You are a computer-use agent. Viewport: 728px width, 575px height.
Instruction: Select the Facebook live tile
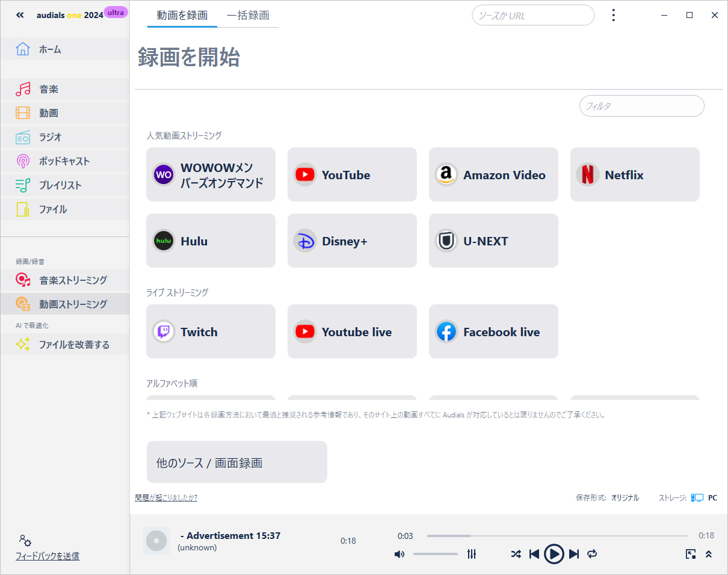pos(493,331)
